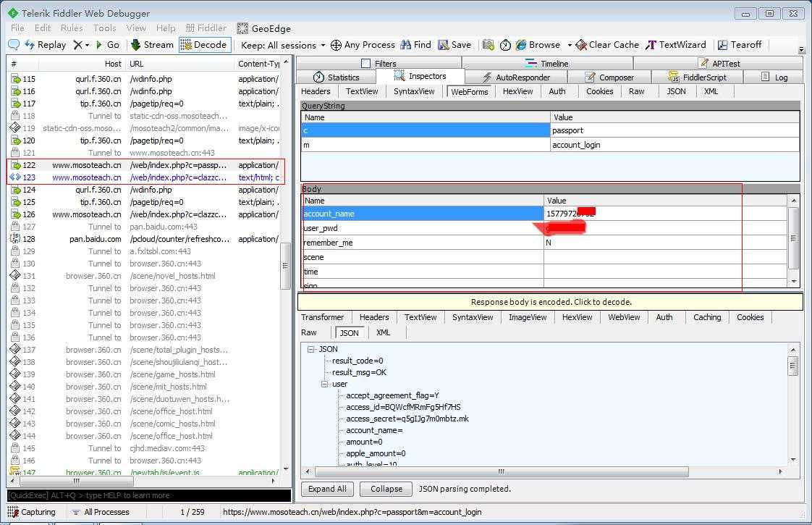Select session 122 www.mosoteach.cn row
This screenshot has height=525, width=812.
(x=145, y=165)
